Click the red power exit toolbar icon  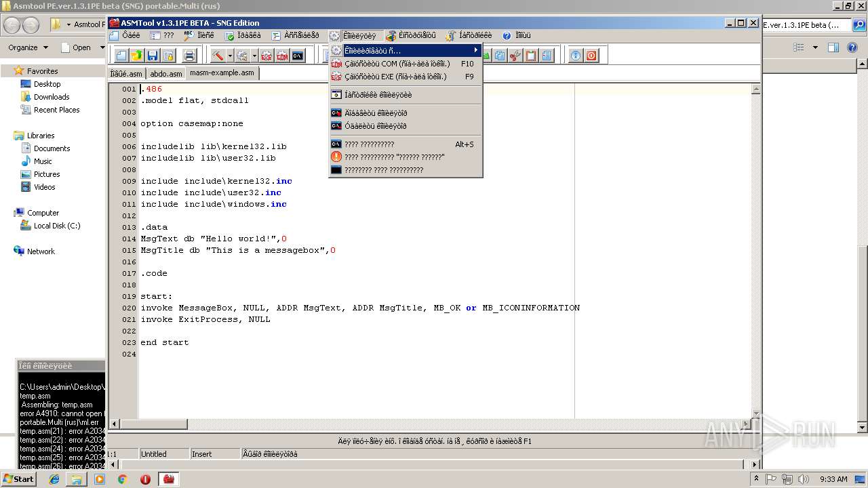tap(591, 56)
